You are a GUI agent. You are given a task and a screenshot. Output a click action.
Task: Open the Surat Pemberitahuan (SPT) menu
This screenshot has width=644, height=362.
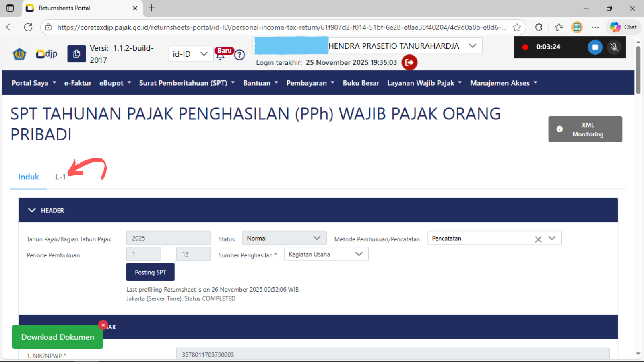coord(187,83)
